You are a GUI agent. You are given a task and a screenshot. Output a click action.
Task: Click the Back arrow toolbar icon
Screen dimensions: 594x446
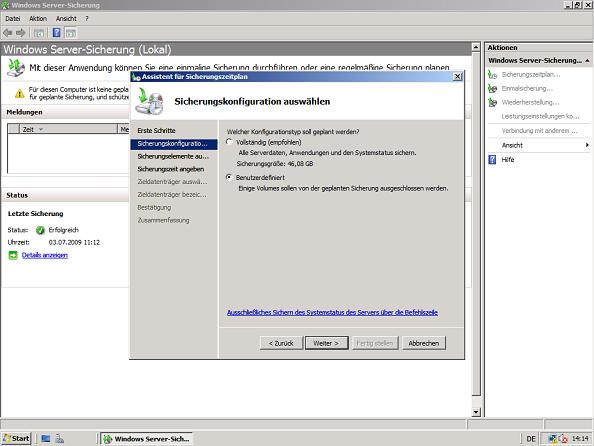coord(8,33)
